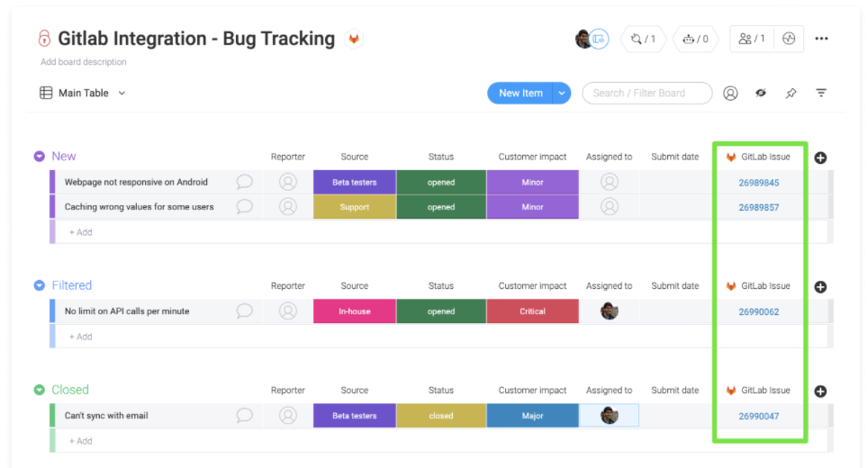Click the board privacy lock icon
This screenshot has height=468, width=868.
(x=44, y=38)
